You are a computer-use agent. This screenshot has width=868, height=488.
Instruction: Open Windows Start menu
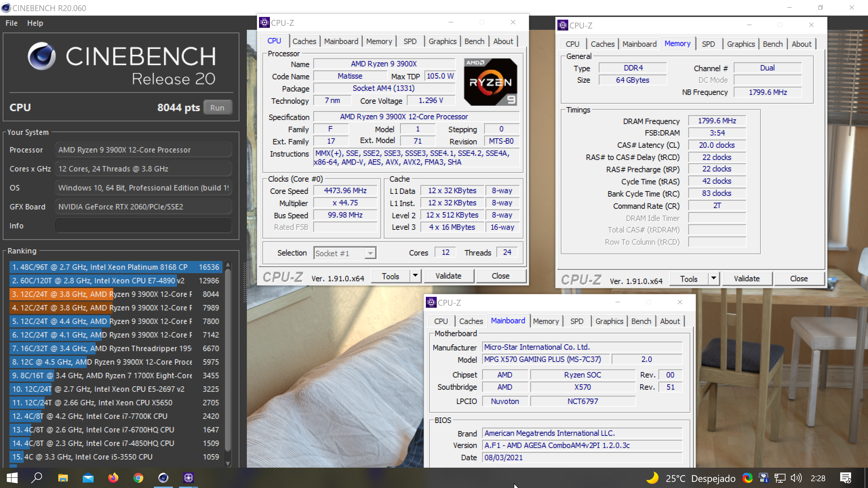pos(12,478)
